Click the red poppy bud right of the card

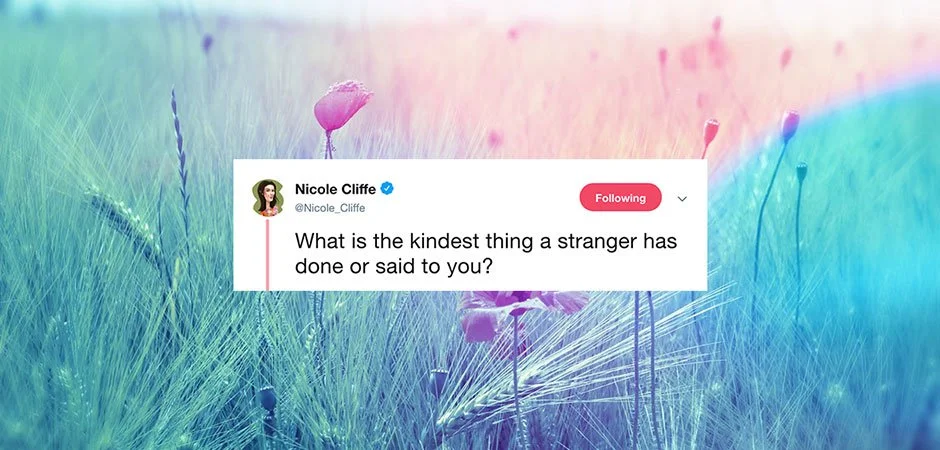710,132
